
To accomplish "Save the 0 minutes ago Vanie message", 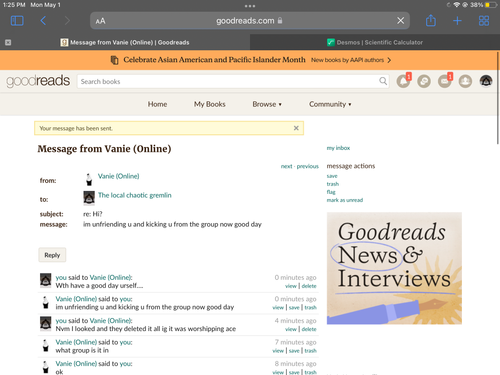I will coord(294,308).
